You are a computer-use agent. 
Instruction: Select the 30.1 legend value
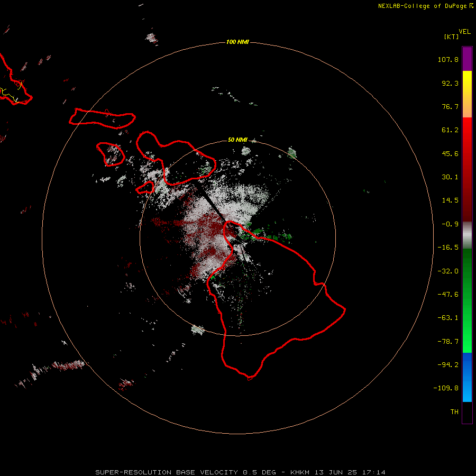(x=450, y=177)
